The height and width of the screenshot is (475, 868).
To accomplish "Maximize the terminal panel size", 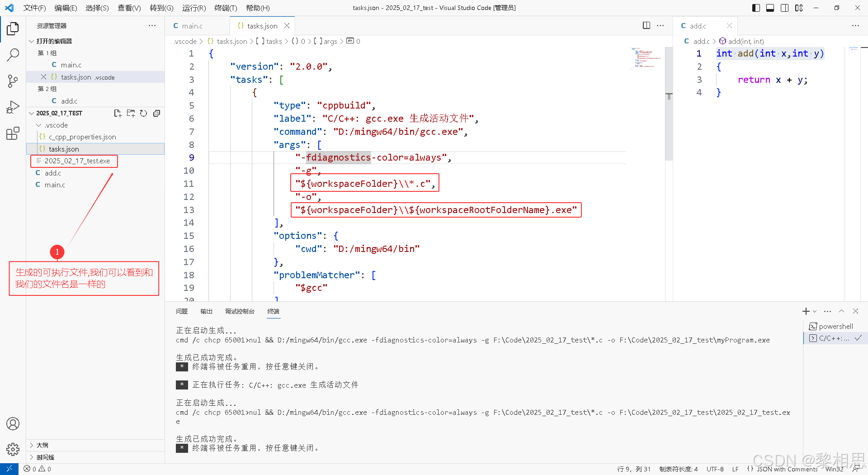I will tap(842, 311).
